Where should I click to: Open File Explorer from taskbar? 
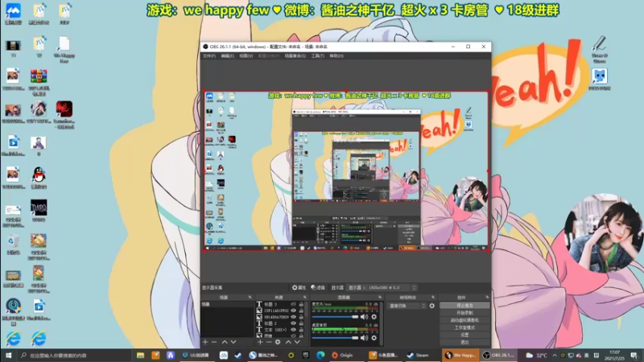pos(140,355)
